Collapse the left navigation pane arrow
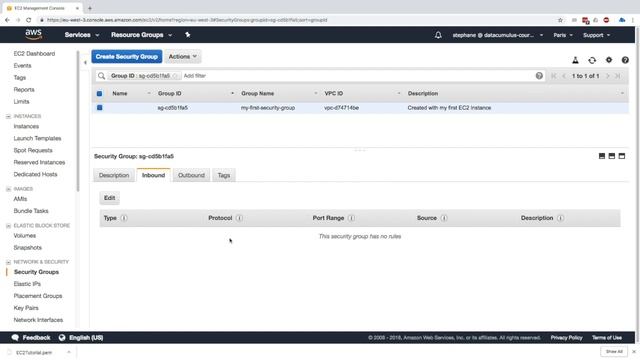This screenshot has height=360, width=640. [x=85, y=62]
